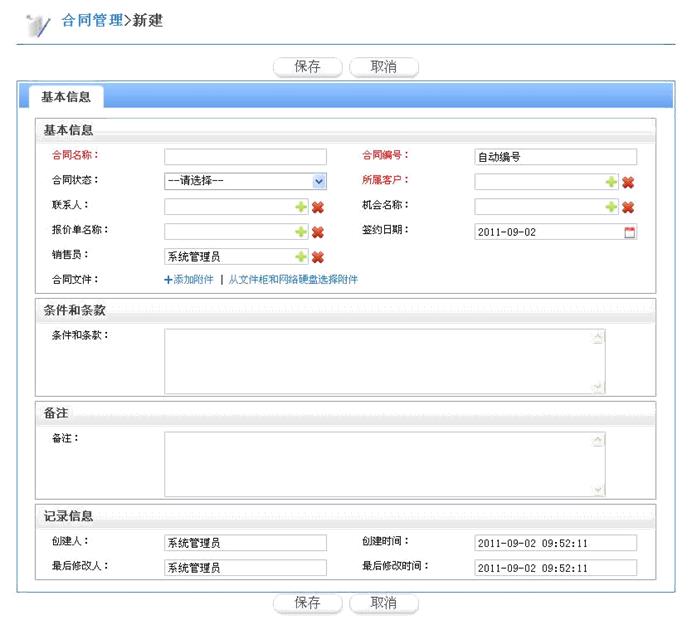Click the down arrow of 备注 scrollbar

pos(598,489)
